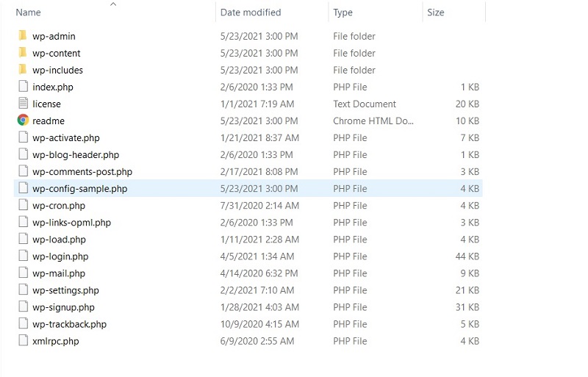
Task: Click the wp-config-sample.php file icon
Action: coord(24,188)
